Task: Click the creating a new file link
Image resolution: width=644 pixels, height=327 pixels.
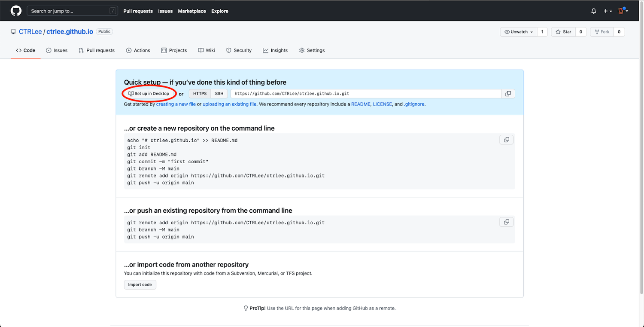Action: [176, 104]
